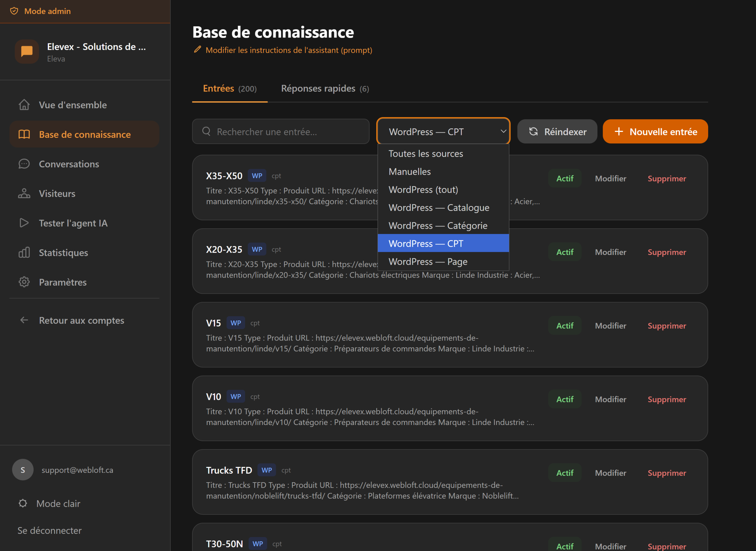This screenshot has height=551, width=756.
Task: Select Manuelles in the source list
Action: coord(443,171)
